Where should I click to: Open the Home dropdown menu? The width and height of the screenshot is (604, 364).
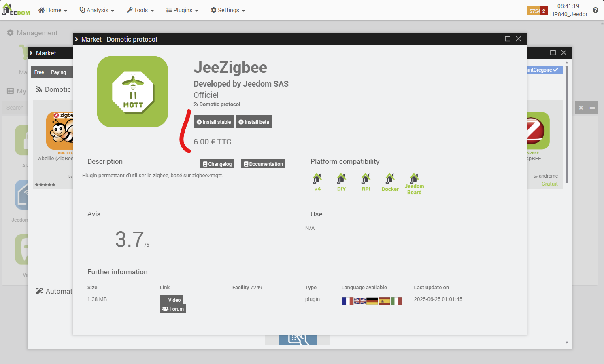point(53,10)
